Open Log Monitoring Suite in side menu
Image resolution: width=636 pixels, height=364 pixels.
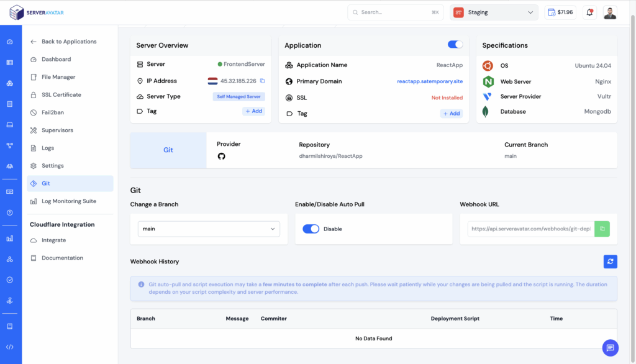[x=70, y=201]
